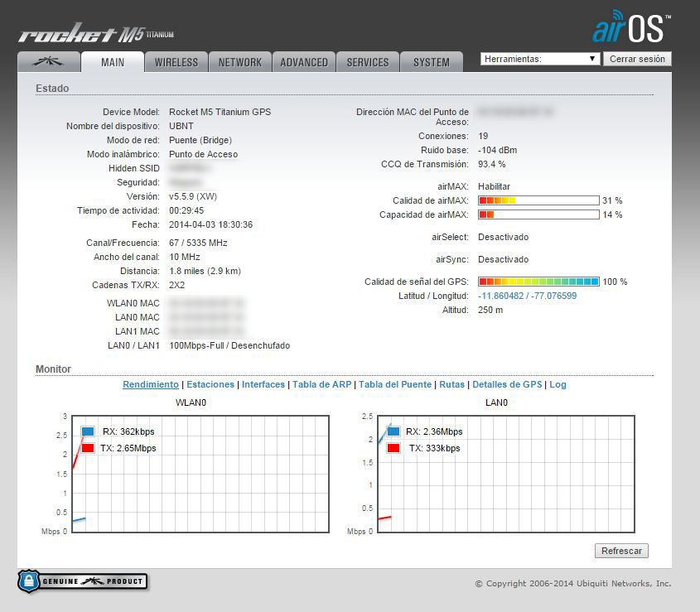This screenshot has height=612, width=700.
Task: Open the Rutas link
Action: pos(451,384)
